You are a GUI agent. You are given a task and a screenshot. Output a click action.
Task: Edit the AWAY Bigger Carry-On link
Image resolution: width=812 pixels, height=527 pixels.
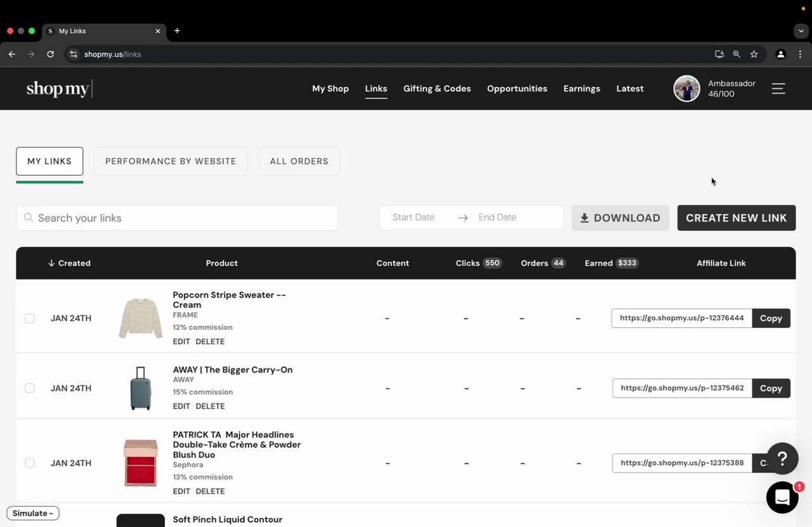click(x=181, y=406)
